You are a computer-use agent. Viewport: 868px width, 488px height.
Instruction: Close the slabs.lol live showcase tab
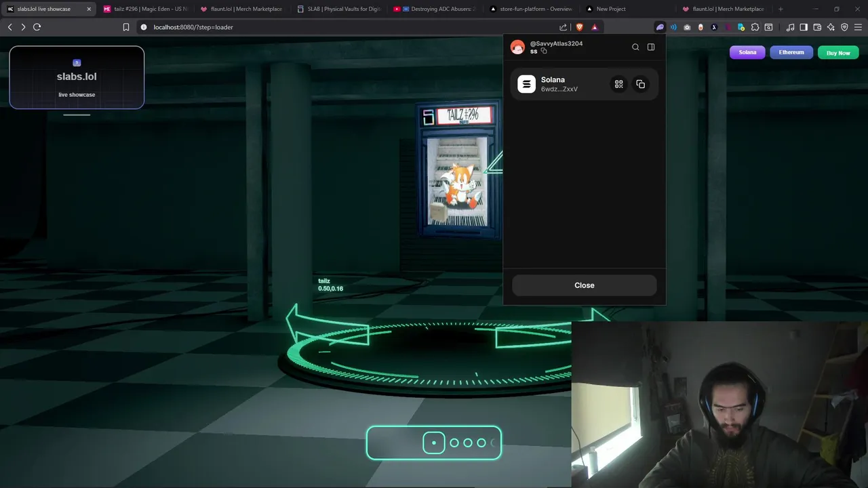click(89, 9)
